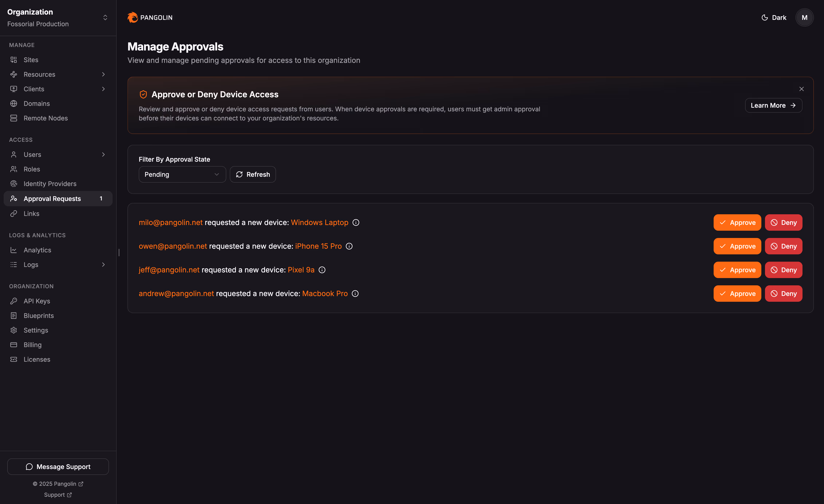
Task: Click the Settings gear icon
Action: pos(14,330)
